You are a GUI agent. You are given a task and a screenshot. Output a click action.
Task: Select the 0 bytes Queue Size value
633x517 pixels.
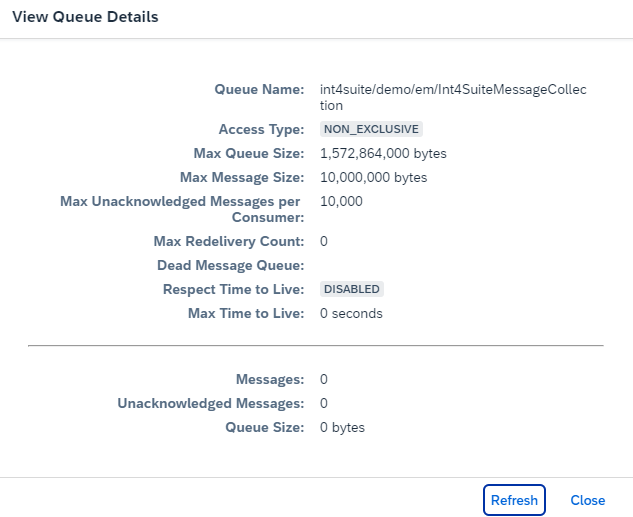[x=342, y=427]
